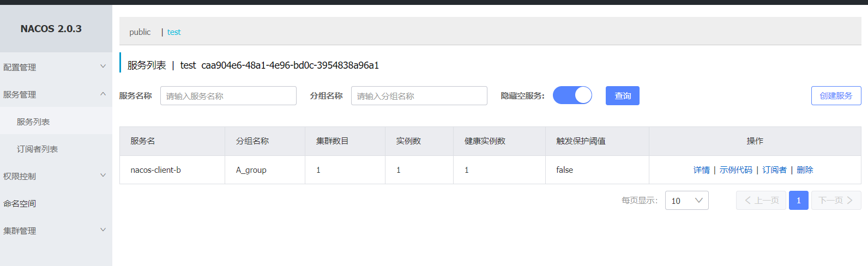This screenshot has width=868, height=266.
Task: View 订阅者 for nacos-client-b
Action: pos(774,170)
